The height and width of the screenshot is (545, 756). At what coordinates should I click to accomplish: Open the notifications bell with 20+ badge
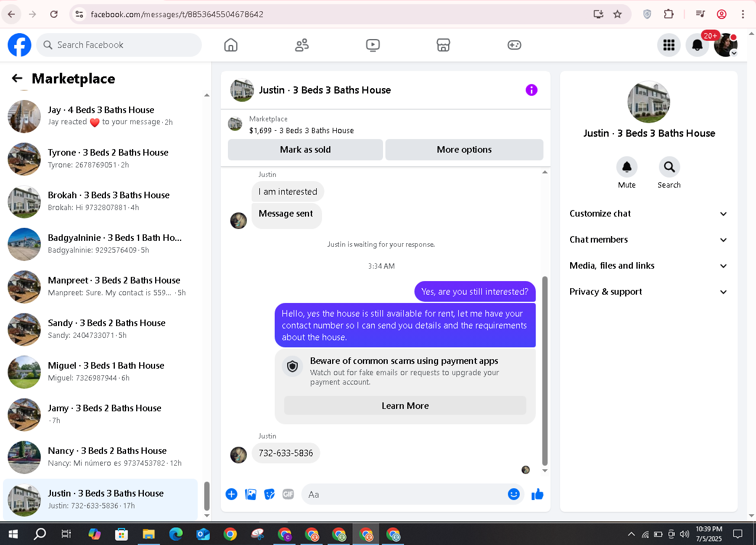pos(697,45)
